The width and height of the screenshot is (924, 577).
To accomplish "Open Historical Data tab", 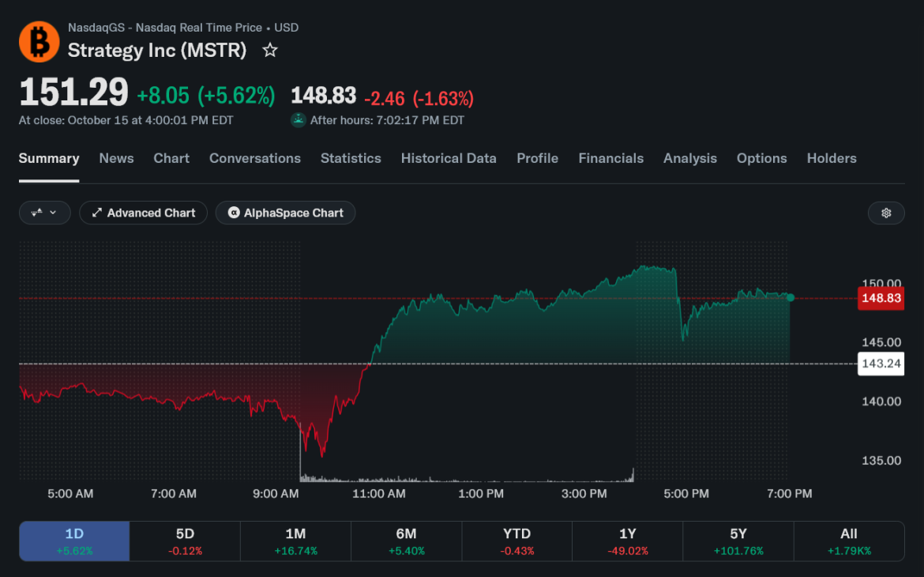I will coord(449,158).
